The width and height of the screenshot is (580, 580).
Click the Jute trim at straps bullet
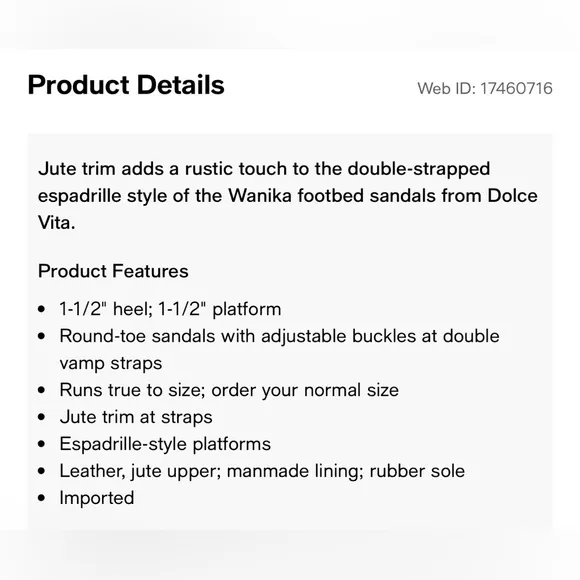[x=136, y=417]
